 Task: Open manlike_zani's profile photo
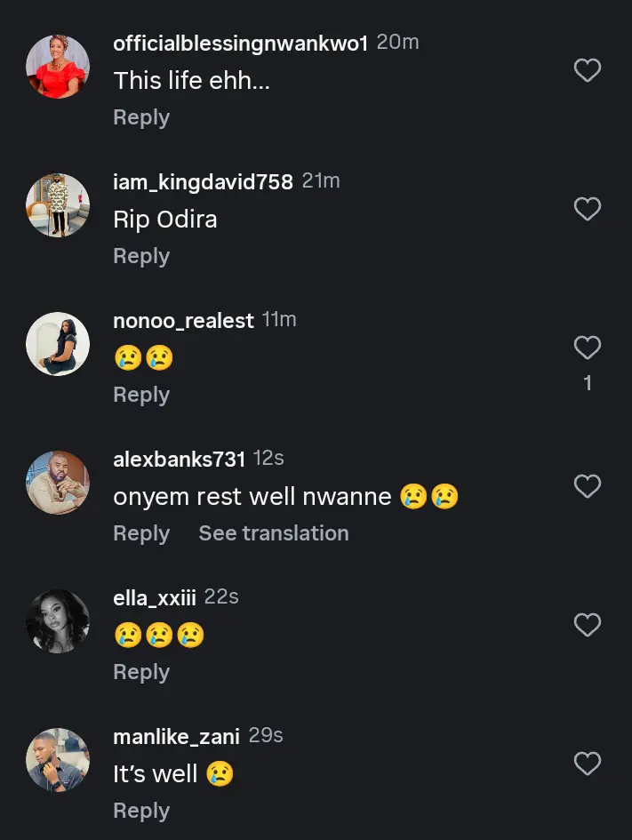pos(58,760)
